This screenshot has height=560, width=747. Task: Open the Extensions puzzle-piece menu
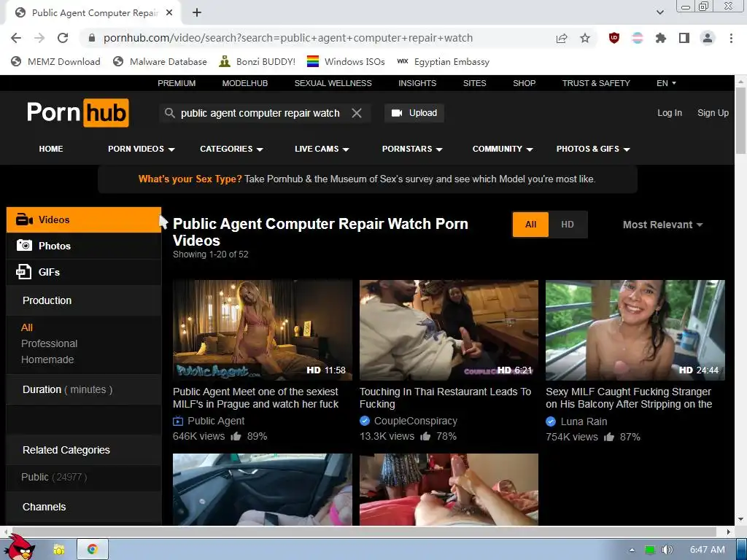click(x=661, y=38)
